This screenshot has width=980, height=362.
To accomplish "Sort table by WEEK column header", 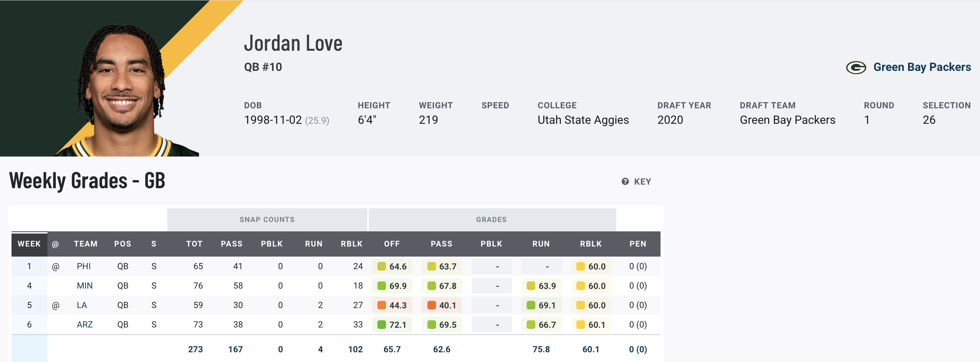I will pyautogui.click(x=29, y=244).
